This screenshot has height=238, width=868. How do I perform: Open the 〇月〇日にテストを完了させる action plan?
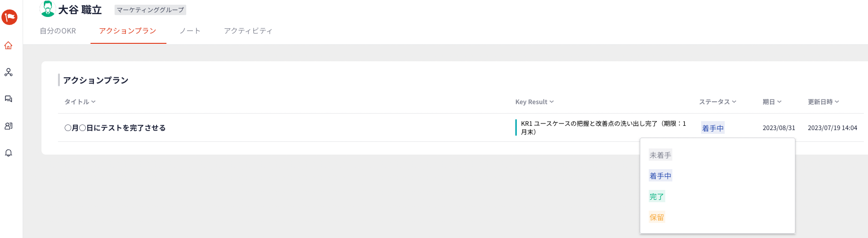pos(115,128)
